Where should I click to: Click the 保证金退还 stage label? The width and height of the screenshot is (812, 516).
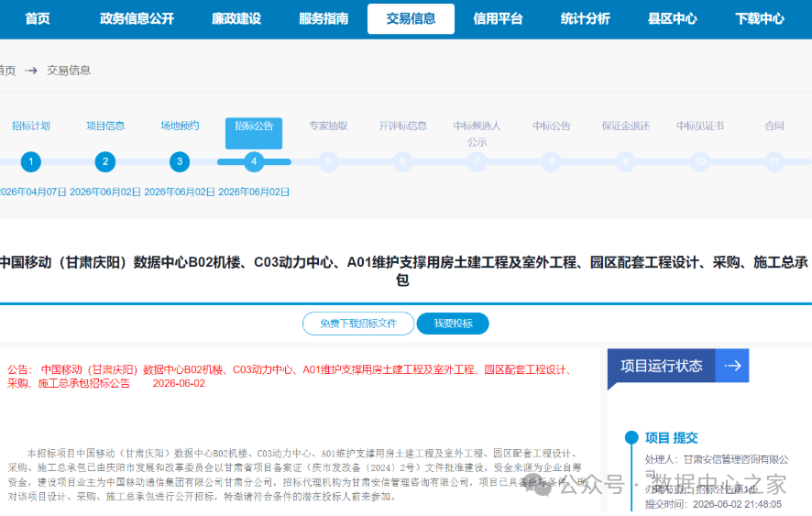[626, 126]
